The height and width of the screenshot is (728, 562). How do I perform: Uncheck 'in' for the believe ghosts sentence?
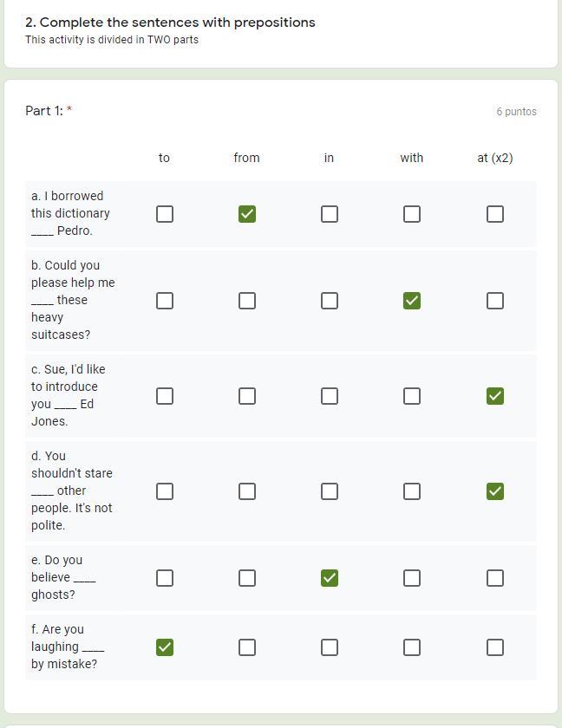[330, 578]
